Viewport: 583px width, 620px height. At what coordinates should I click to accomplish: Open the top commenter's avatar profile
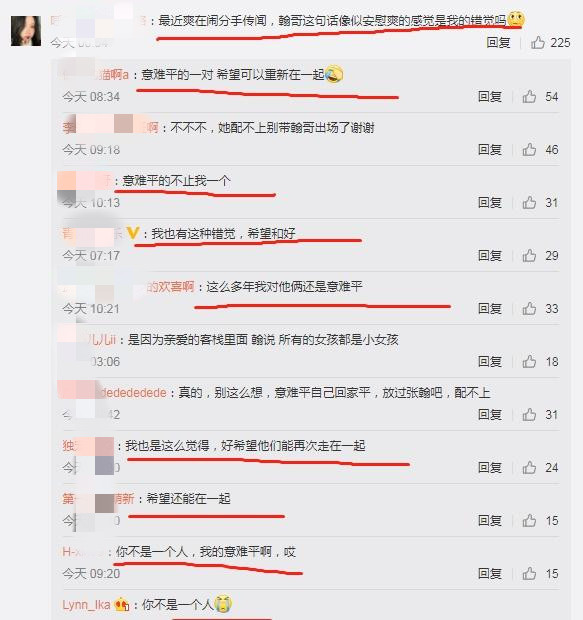click(26, 31)
